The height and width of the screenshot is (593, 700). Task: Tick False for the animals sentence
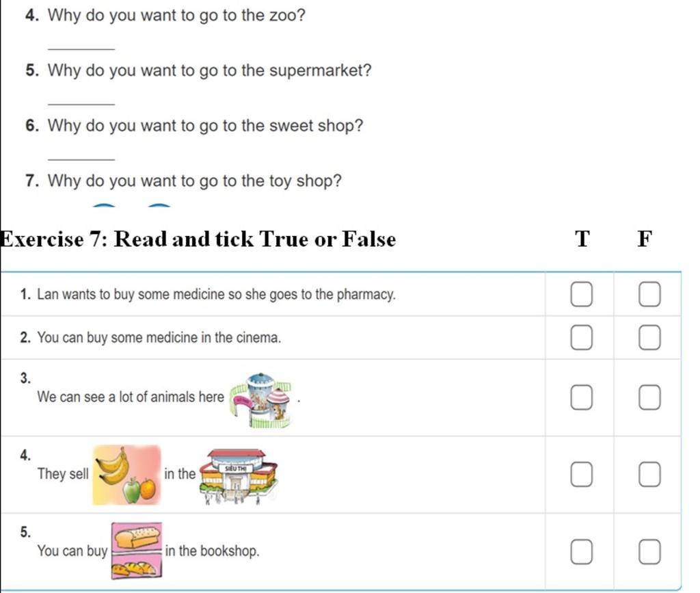[649, 397]
